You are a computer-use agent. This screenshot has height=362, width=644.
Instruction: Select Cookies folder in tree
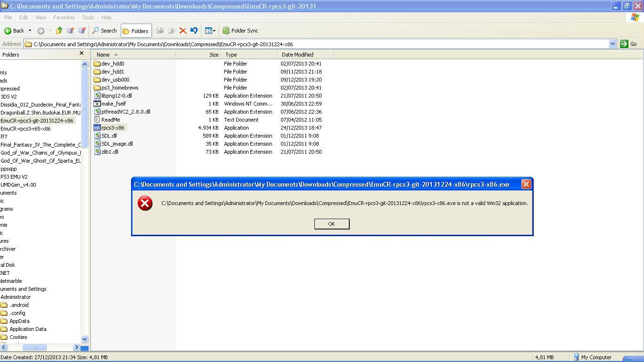(x=18, y=337)
